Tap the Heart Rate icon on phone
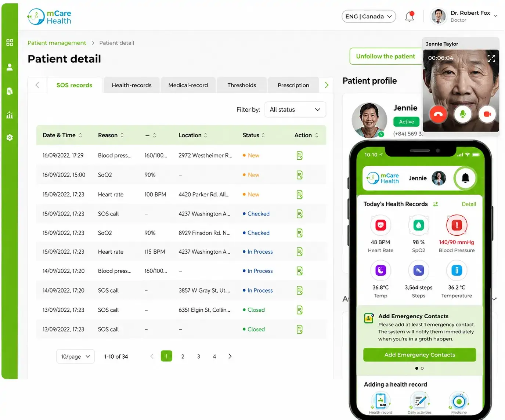This screenshot has width=505, height=420. coord(381,225)
